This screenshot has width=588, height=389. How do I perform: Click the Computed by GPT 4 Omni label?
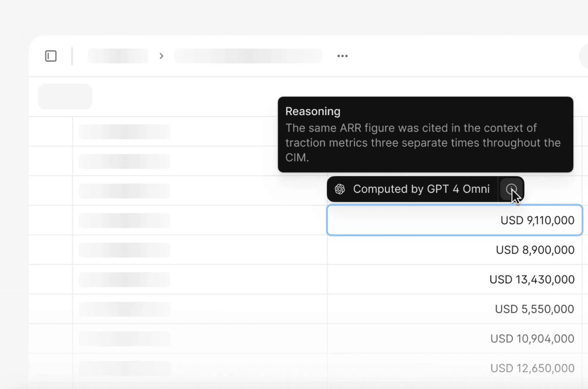421,189
